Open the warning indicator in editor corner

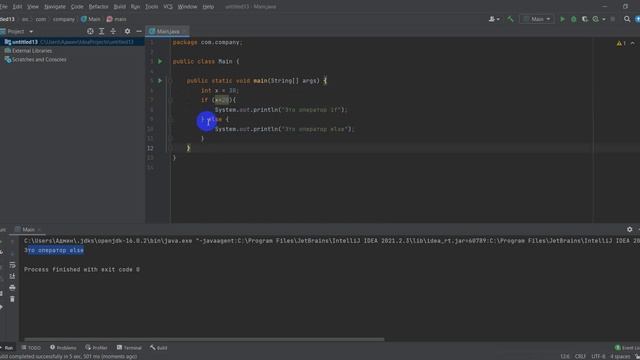pos(621,43)
